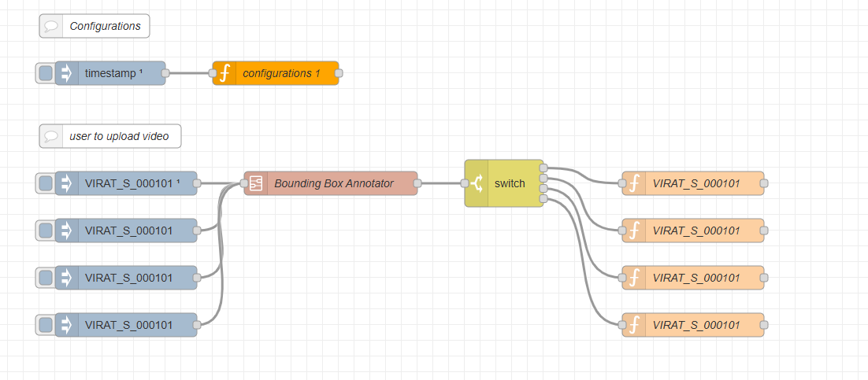Viewport: 868px width, 380px height.
Task: Click the output port of Bounding Box Annotator
Action: pyautogui.click(x=417, y=183)
